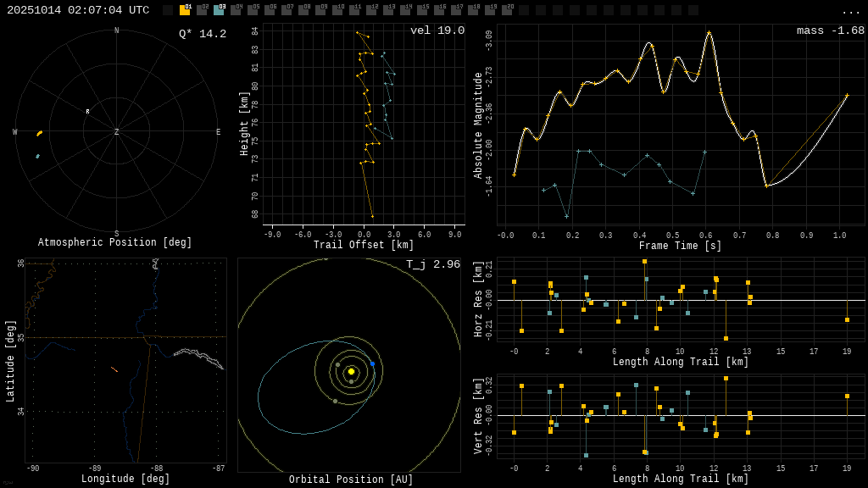Select station 20 box in top bar

(x=507, y=10)
